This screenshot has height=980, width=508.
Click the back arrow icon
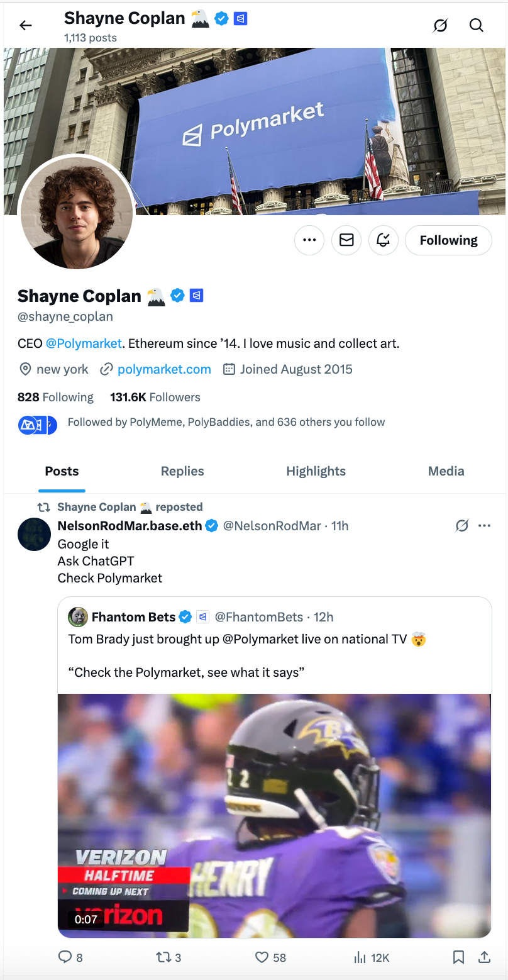pyautogui.click(x=25, y=25)
